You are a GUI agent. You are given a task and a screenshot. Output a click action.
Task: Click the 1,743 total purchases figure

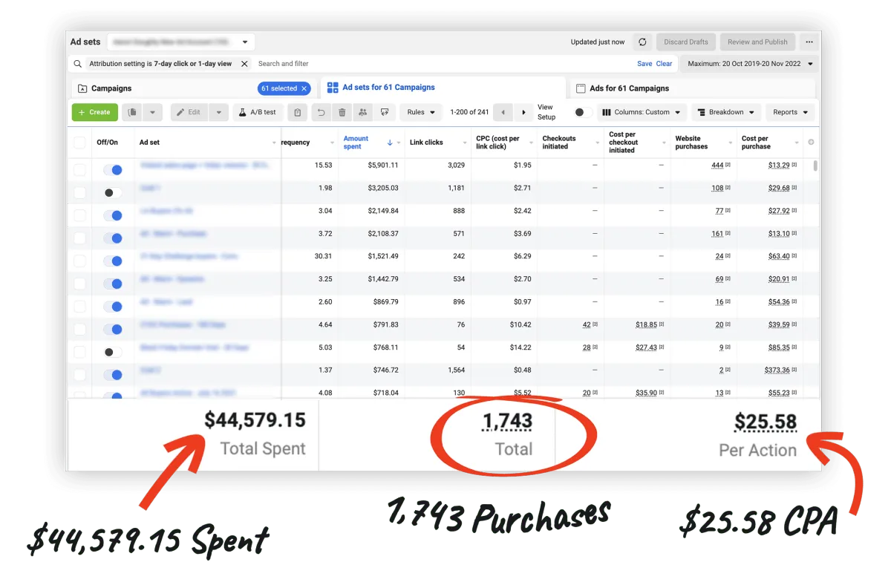[x=507, y=422]
